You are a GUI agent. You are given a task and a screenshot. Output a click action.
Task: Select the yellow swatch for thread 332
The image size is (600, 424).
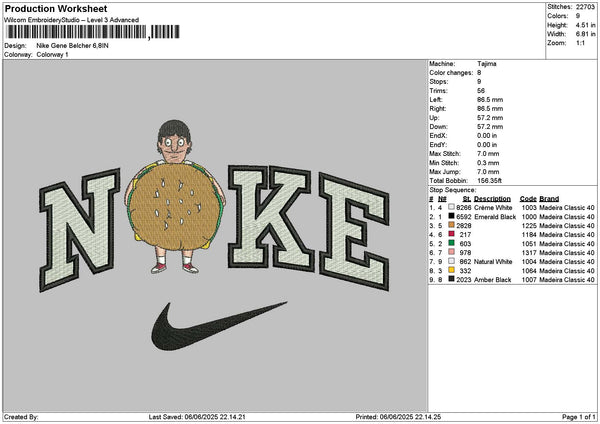click(451, 271)
